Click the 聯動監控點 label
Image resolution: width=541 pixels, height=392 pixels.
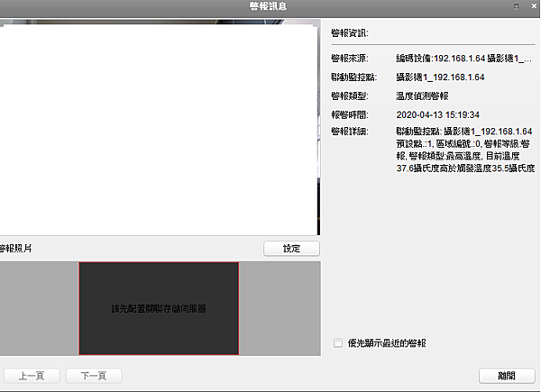pyautogui.click(x=354, y=77)
